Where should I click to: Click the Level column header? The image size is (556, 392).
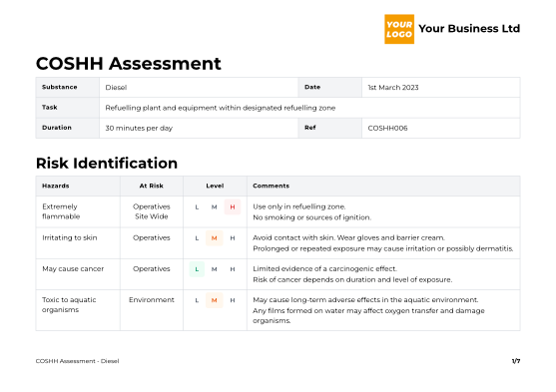click(215, 186)
